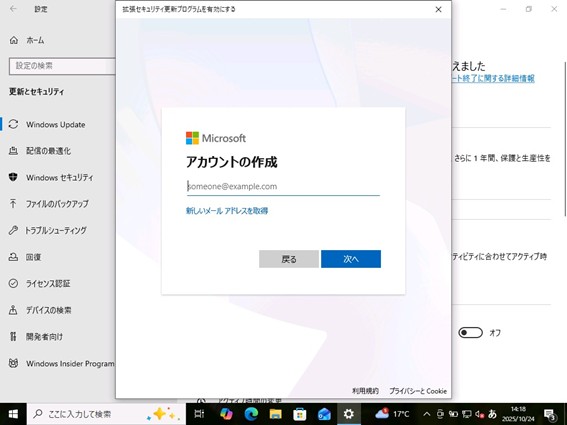Close the 拡張セキュリティ更新プログラム dialog
This screenshot has width=567, height=425.
click(x=438, y=9)
